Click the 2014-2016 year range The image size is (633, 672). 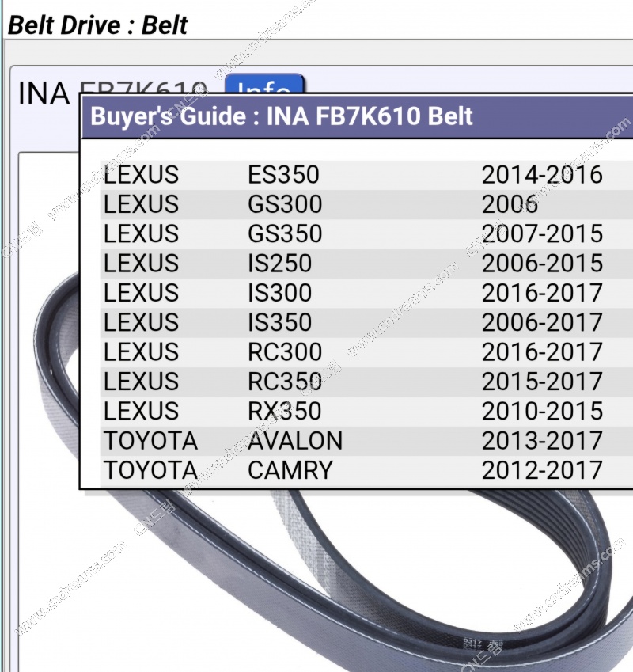pyautogui.click(x=542, y=175)
